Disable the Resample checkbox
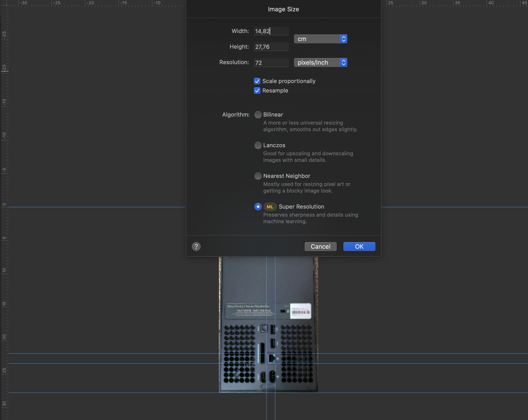The width and height of the screenshot is (528, 420). pyautogui.click(x=257, y=91)
